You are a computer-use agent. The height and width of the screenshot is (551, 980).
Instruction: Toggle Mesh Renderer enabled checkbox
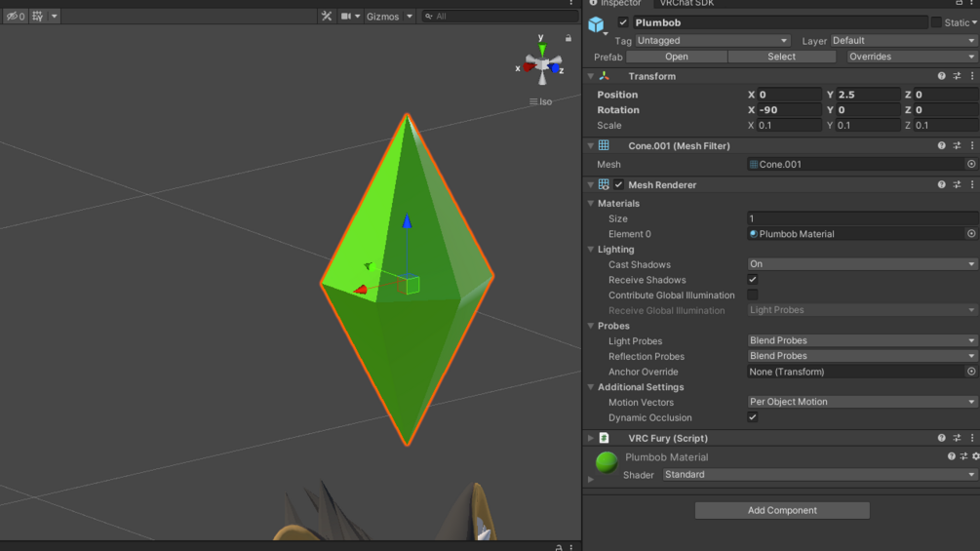[619, 185]
